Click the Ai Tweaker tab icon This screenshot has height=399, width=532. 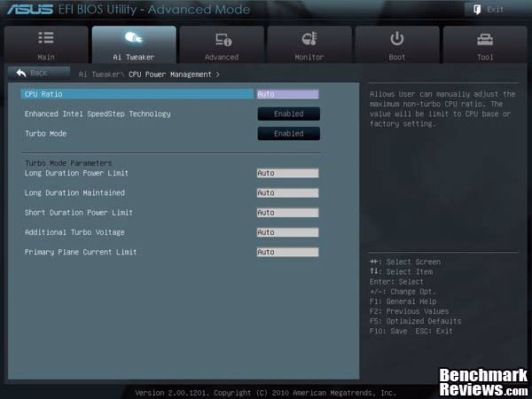tap(134, 37)
